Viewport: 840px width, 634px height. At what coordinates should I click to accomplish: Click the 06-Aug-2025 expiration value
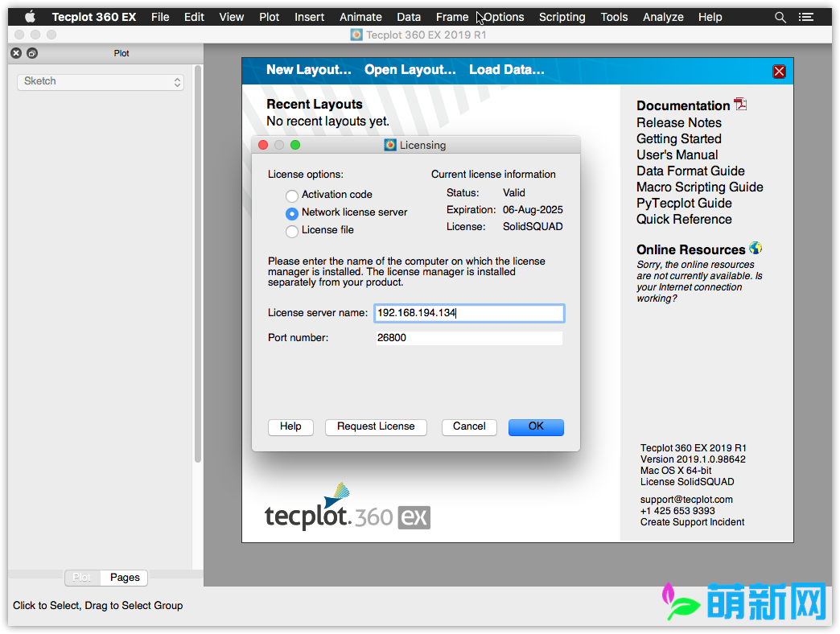[x=533, y=209]
